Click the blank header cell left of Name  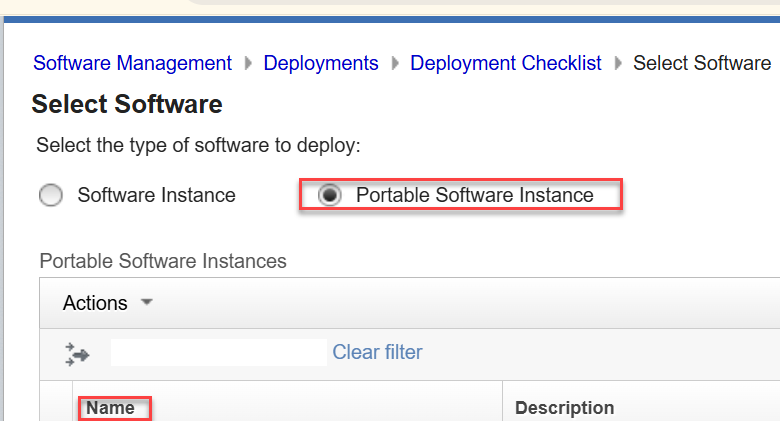(x=56, y=408)
